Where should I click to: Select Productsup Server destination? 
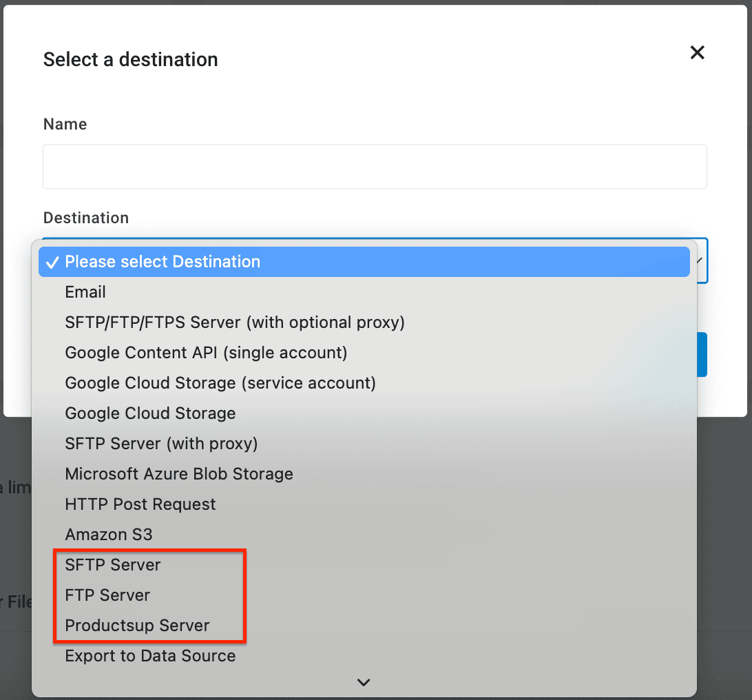(137, 626)
